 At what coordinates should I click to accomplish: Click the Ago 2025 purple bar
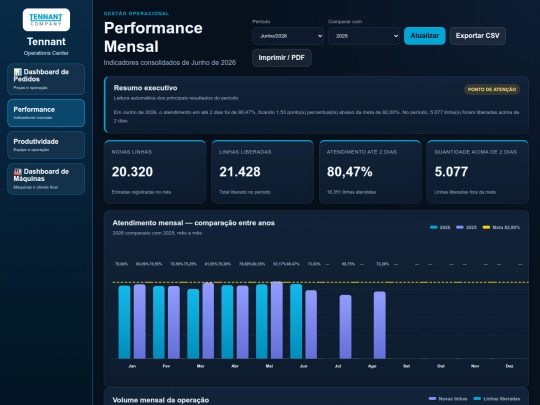pyautogui.click(x=380, y=325)
